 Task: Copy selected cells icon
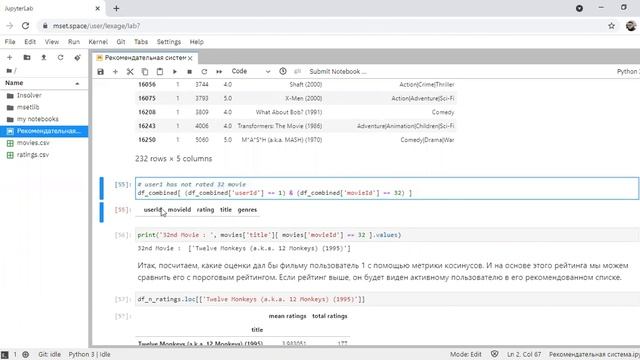[x=145, y=71]
